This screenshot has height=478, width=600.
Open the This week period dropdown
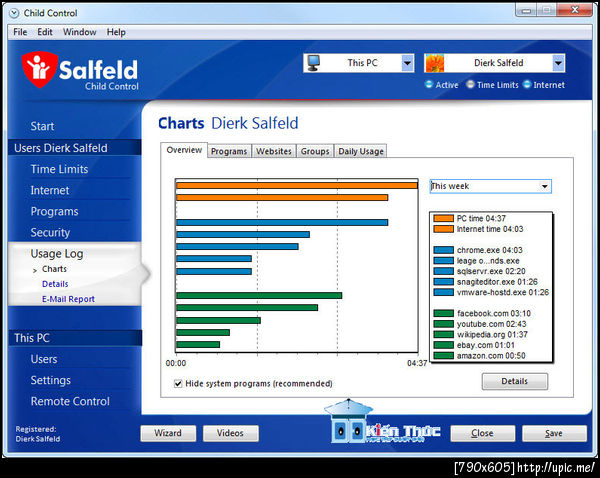pyautogui.click(x=491, y=186)
